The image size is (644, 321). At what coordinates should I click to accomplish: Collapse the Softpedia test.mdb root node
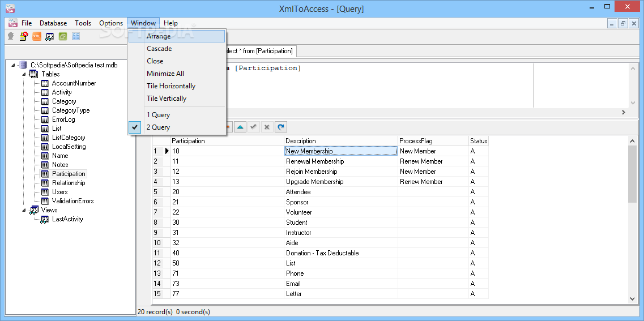click(x=13, y=65)
